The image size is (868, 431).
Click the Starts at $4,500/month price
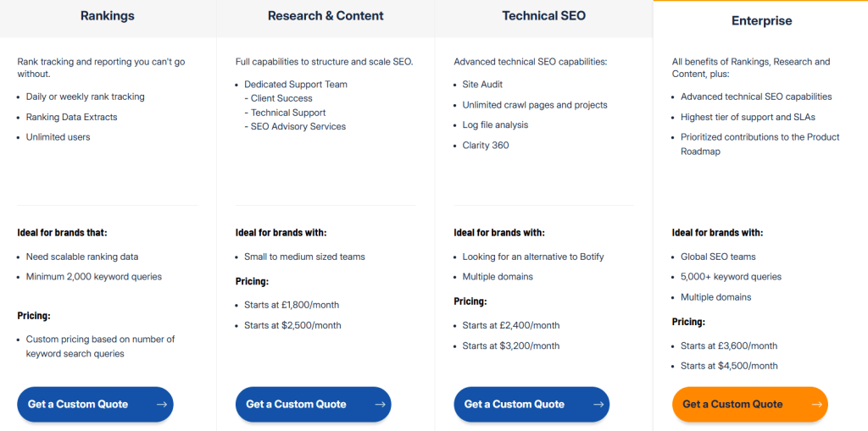(729, 366)
